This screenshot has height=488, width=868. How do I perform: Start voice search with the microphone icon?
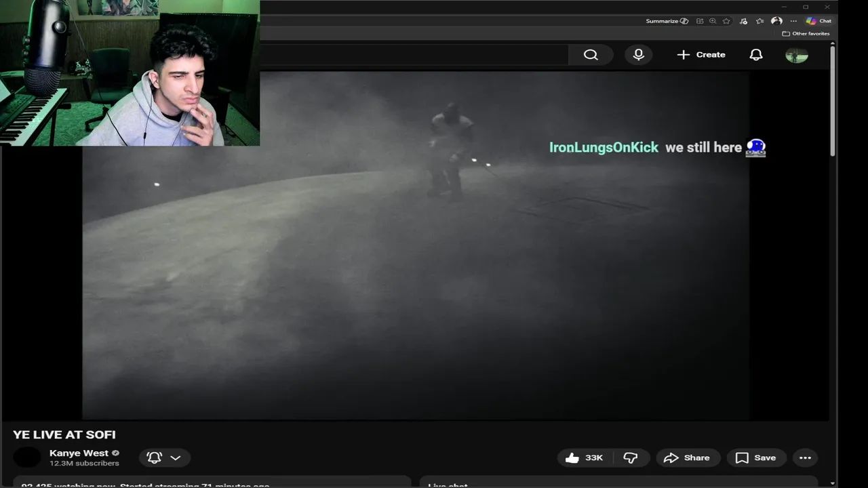(x=638, y=55)
